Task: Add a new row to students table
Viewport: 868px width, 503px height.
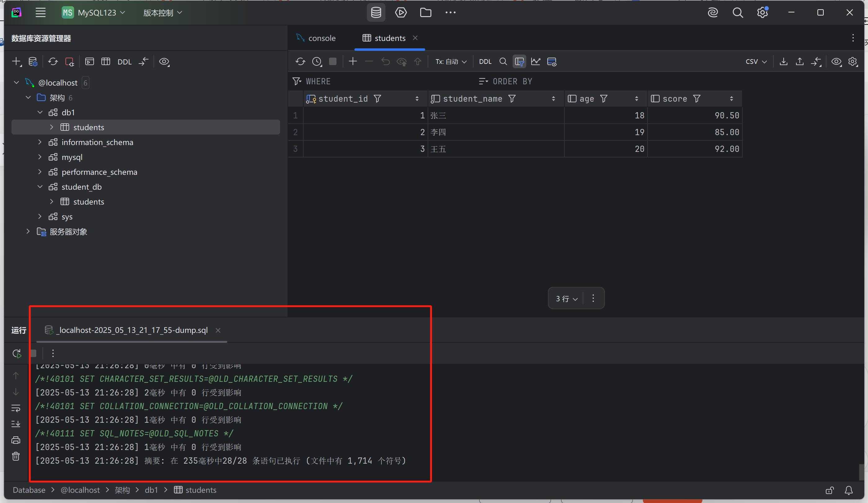Action: pyautogui.click(x=353, y=62)
